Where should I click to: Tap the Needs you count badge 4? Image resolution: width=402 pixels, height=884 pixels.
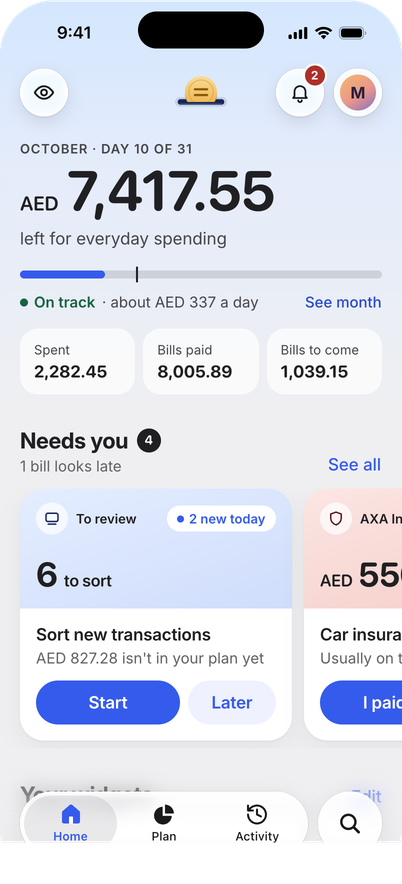tap(149, 441)
